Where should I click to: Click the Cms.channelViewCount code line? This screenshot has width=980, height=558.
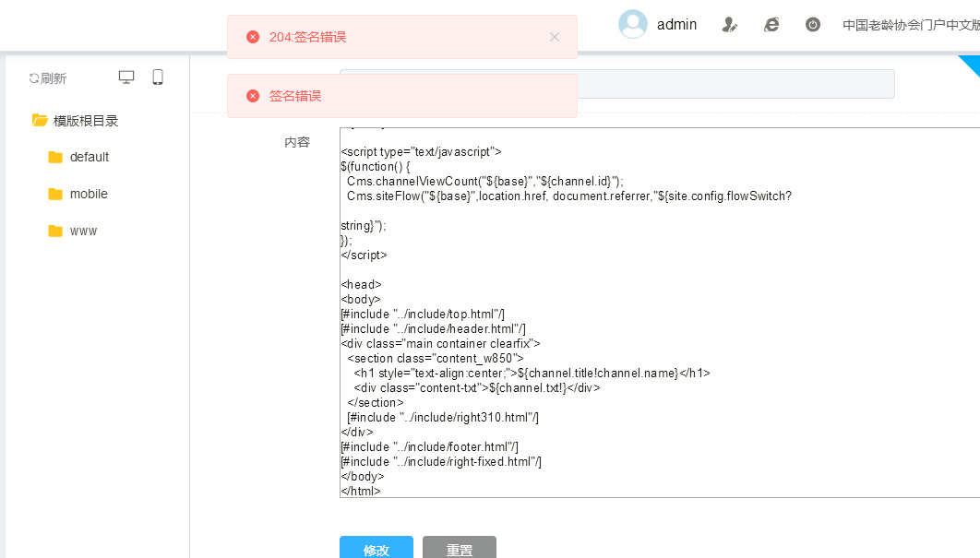[485, 181]
